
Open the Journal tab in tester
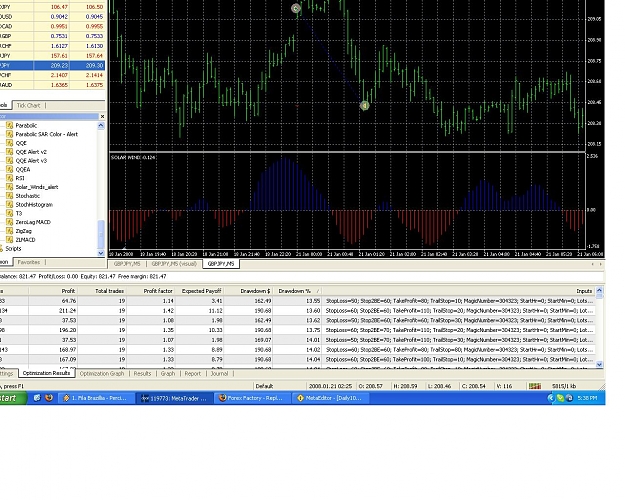coord(219,374)
